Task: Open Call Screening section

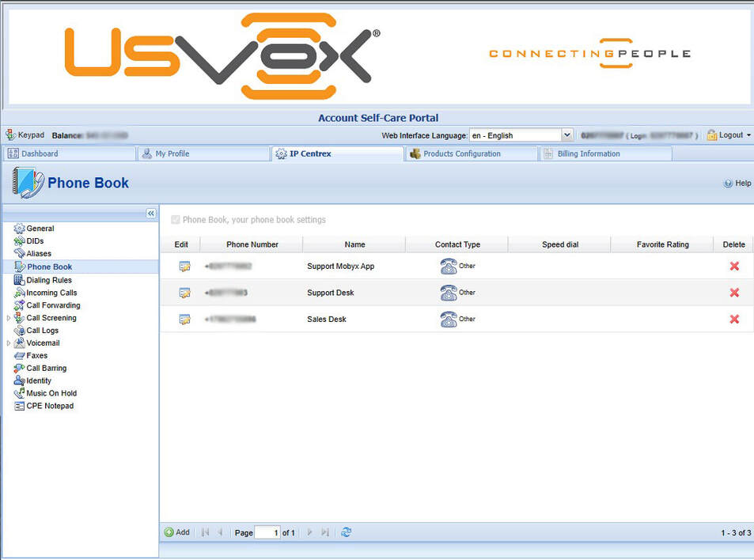Action: pos(51,318)
